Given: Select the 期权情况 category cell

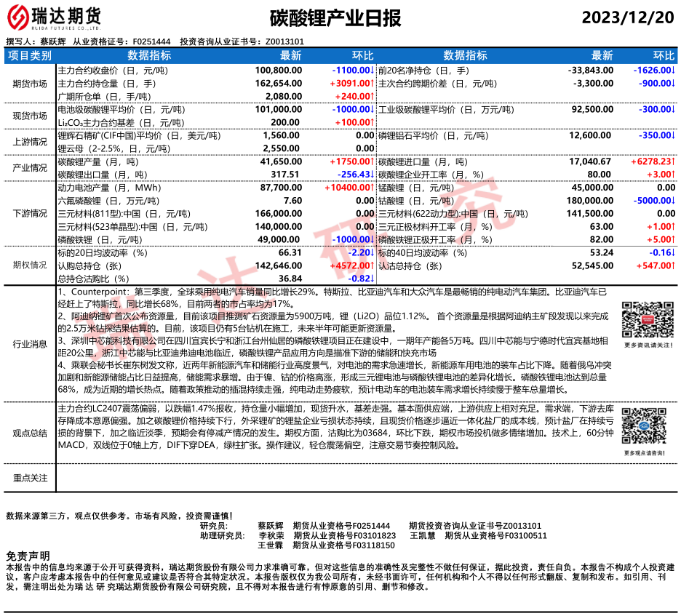Looking at the screenshot, I should (30, 265).
